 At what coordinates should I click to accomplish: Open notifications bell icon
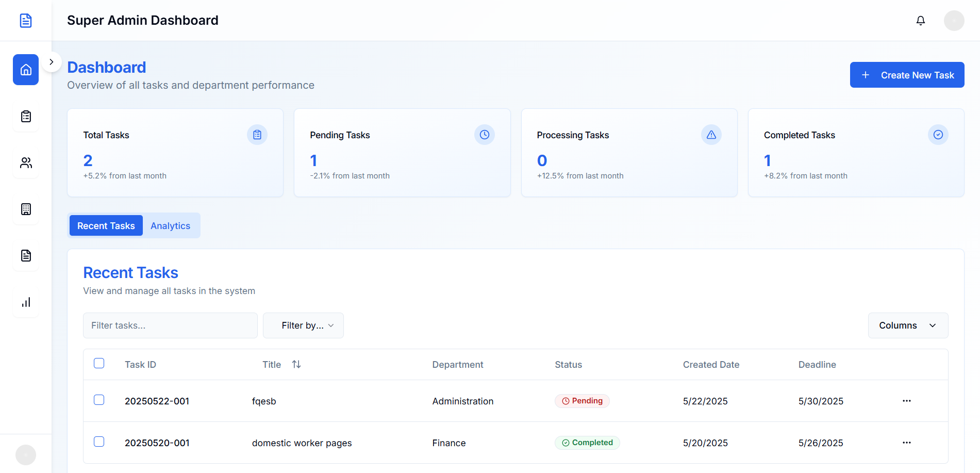tap(921, 21)
